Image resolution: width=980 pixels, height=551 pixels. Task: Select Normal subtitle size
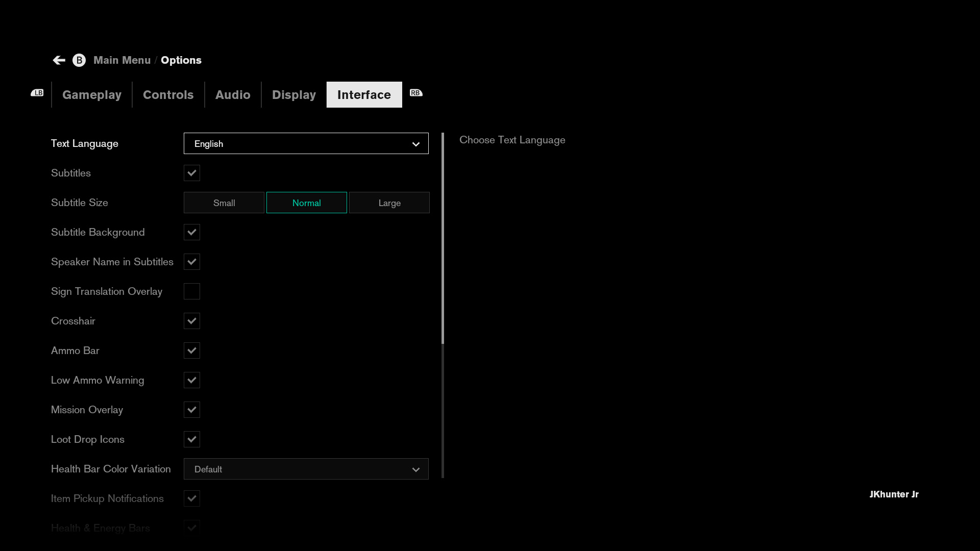tap(307, 203)
